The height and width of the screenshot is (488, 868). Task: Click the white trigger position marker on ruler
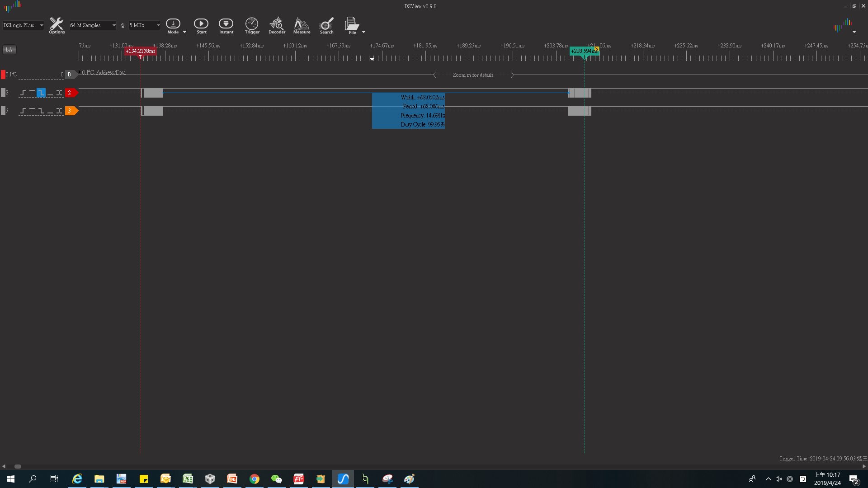coord(372,59)
